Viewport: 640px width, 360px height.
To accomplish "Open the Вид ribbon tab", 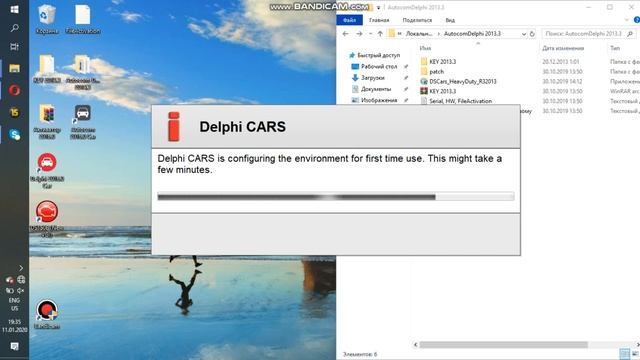I will 450,20.
